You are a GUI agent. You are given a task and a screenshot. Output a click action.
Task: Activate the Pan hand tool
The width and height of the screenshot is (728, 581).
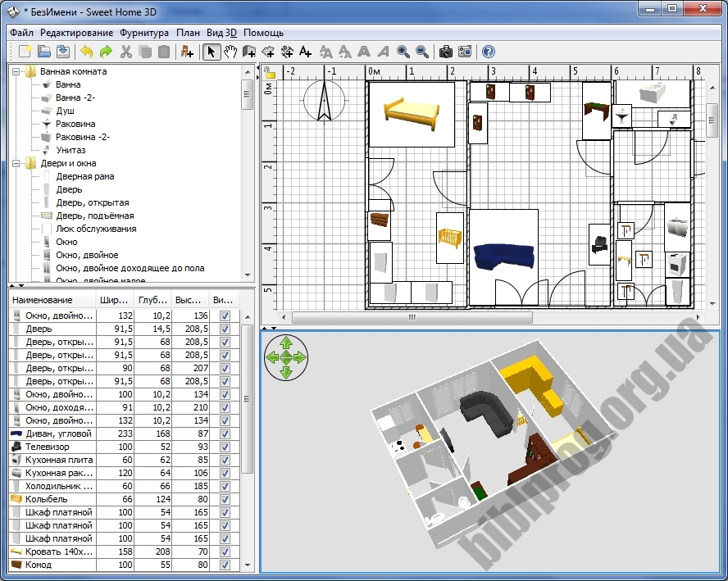tap(230, 52)
